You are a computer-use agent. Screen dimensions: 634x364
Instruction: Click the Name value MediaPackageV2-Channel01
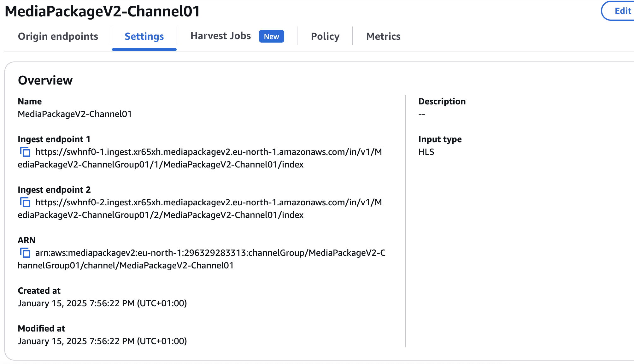74,114
